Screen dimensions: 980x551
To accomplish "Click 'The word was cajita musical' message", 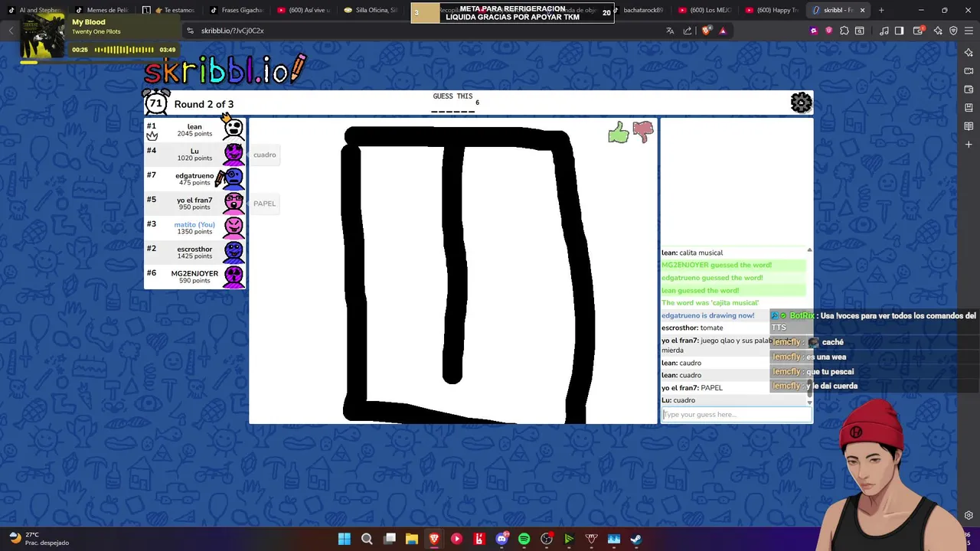I will point(710,302).
